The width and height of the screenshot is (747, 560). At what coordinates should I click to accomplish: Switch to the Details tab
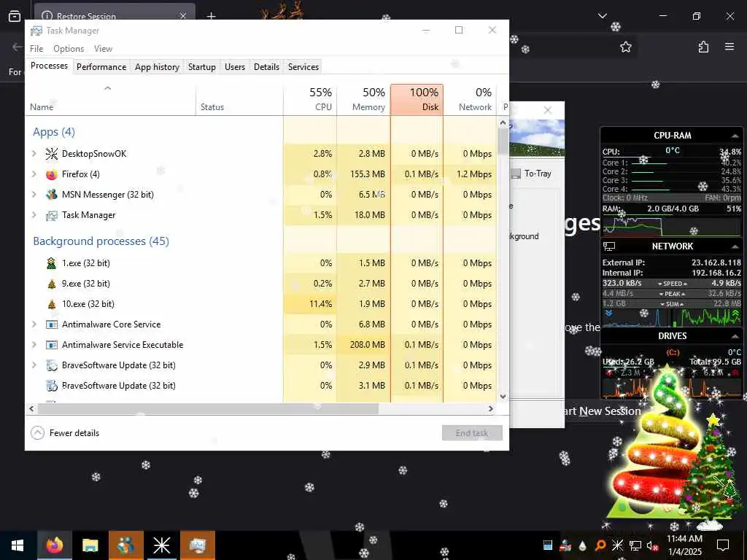pos(266,66)
